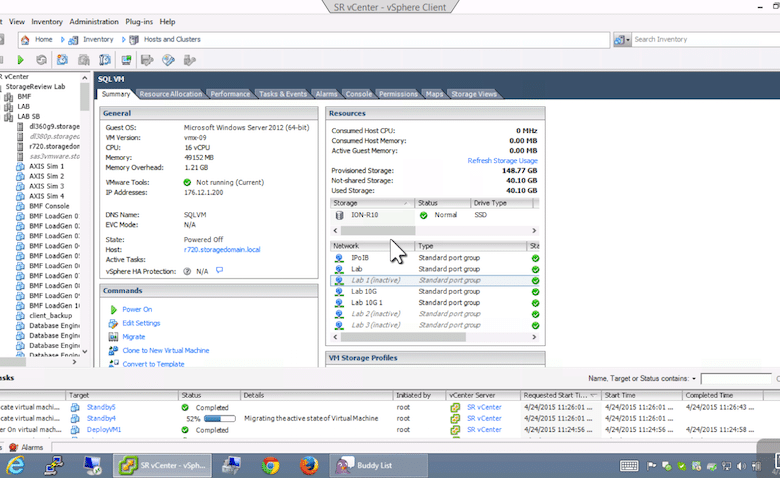Image resolution: width=780 pixels, height=478 pixels.
Task: Click the Clone to New Virtual Machine icon
Action: click(113, 350)
